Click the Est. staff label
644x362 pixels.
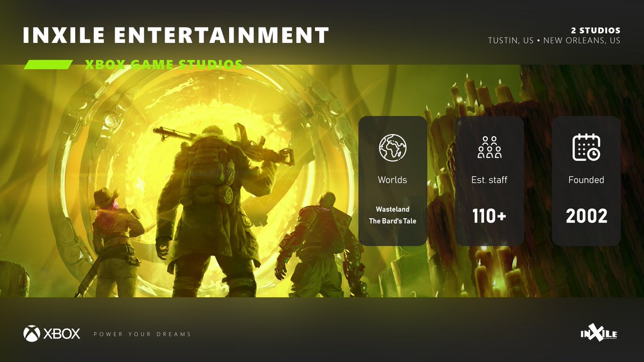coord(489,180)
